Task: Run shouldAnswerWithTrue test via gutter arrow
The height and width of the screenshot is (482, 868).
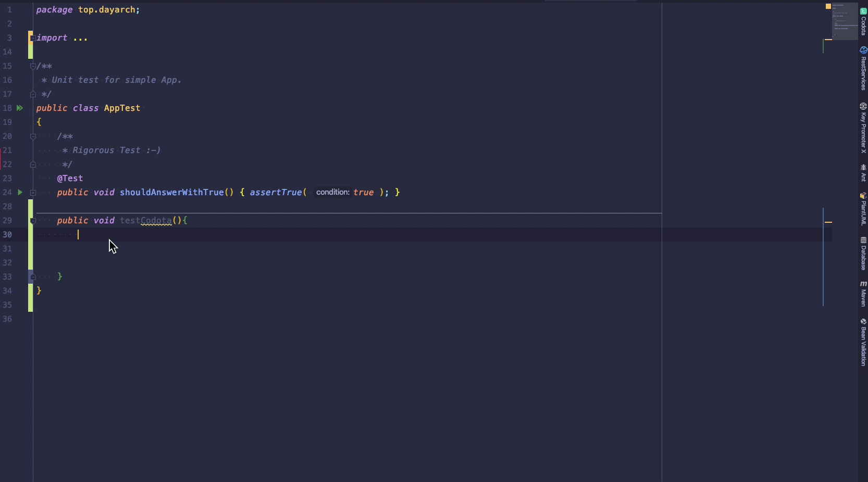Action: (20, 192)
